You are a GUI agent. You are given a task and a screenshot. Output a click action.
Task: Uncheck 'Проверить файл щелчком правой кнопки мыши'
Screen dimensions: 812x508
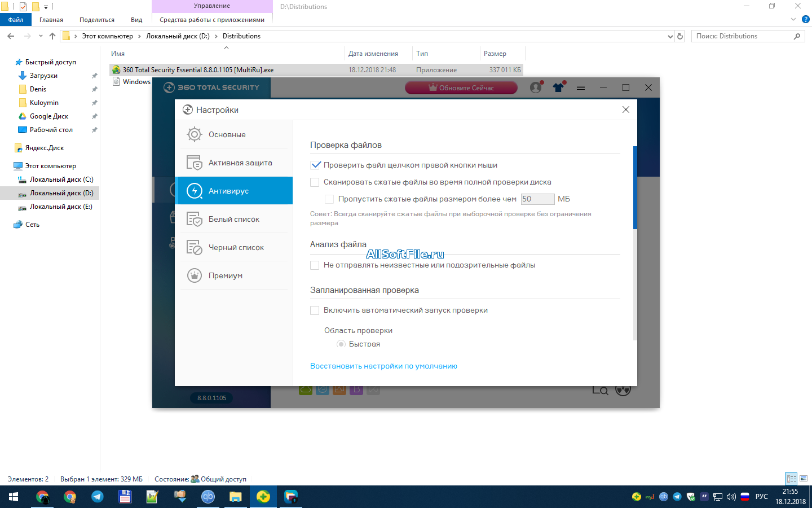(315, 165)
